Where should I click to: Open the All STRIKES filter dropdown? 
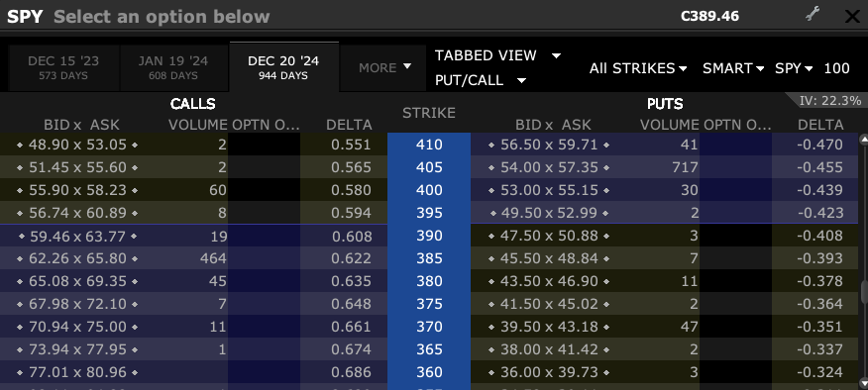point(638,68)
